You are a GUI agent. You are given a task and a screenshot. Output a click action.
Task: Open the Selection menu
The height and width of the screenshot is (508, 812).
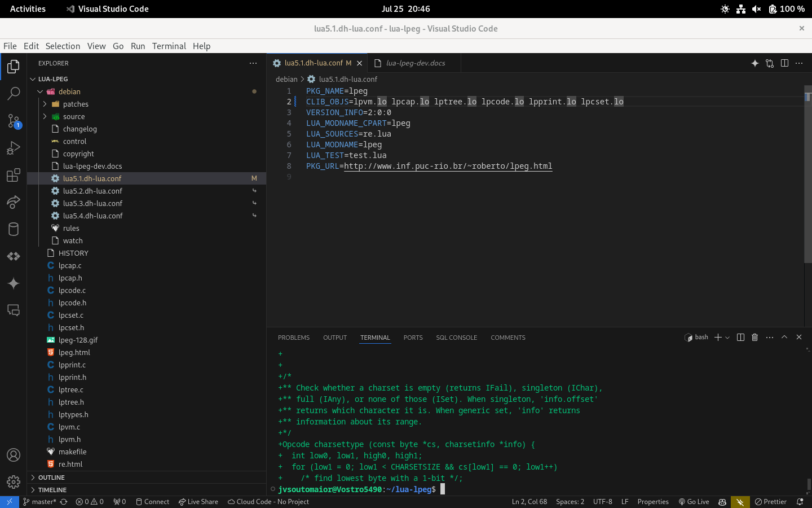[x=63, y=46]
